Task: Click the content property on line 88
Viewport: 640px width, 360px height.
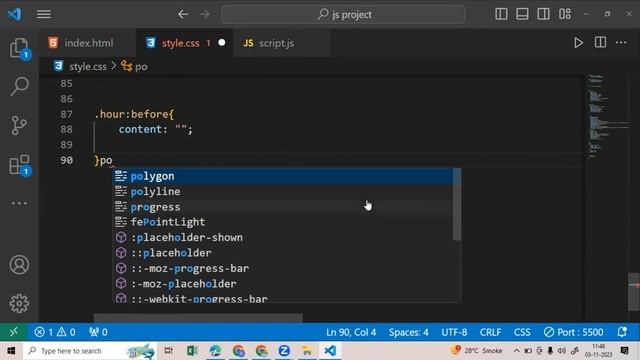Action: coord(140,129)
